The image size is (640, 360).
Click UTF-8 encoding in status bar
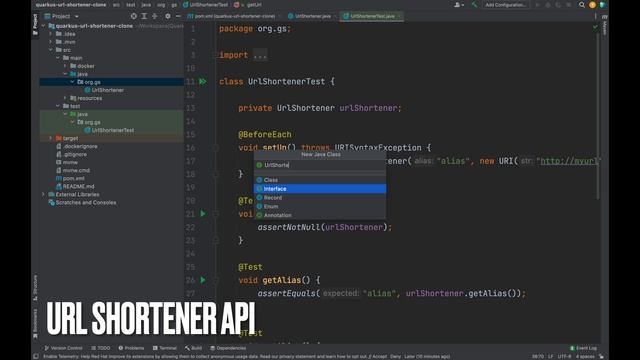[x=564, y=356]
